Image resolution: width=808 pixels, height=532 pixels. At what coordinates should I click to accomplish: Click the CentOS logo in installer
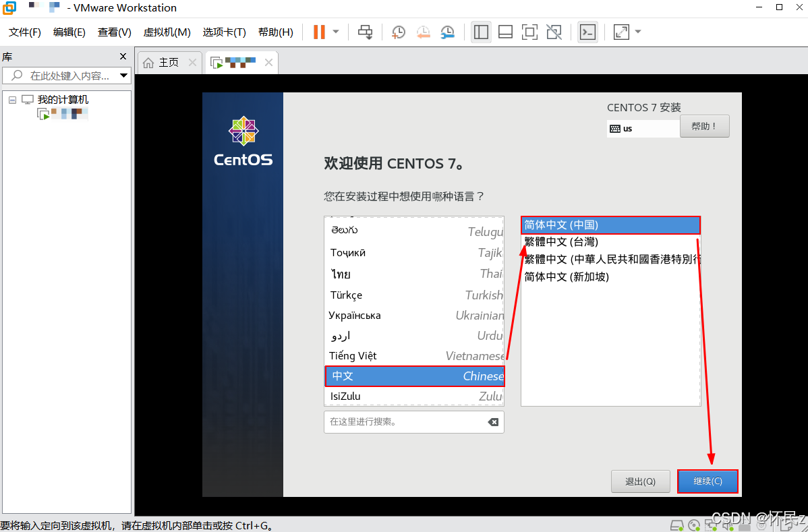pyautogui.click(x=243, y=141)
